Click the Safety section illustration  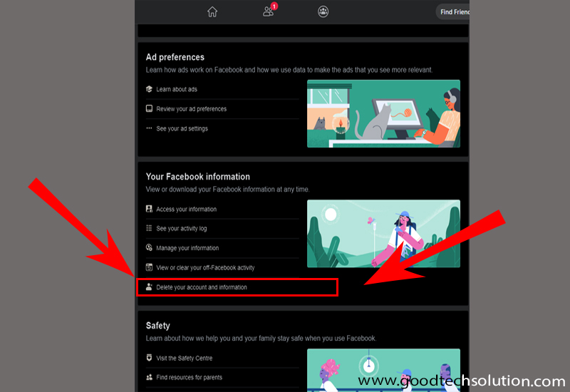pos(383,370)
